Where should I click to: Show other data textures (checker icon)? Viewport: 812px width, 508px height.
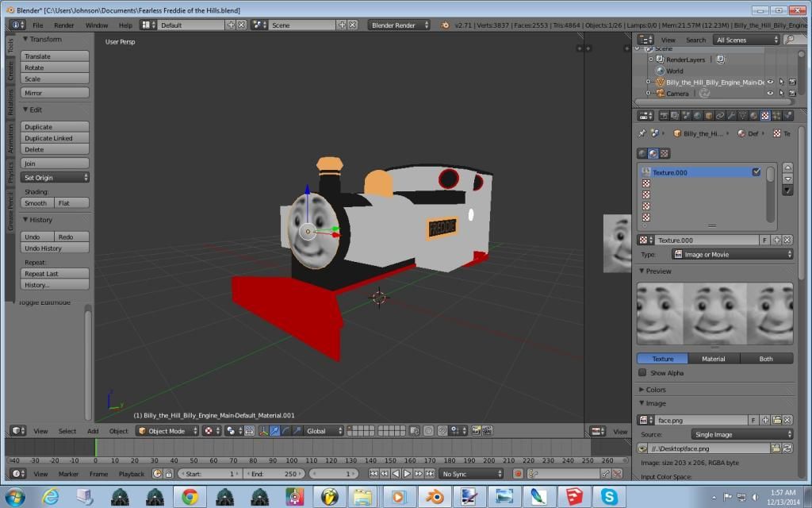tap(665, 153)
